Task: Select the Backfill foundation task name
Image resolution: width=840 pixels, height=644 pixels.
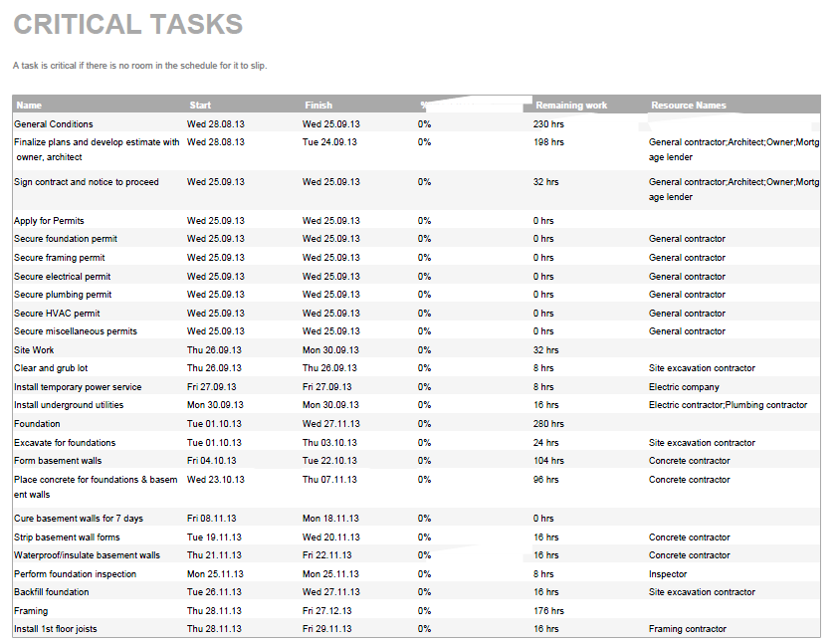Action: coord(52,592)
